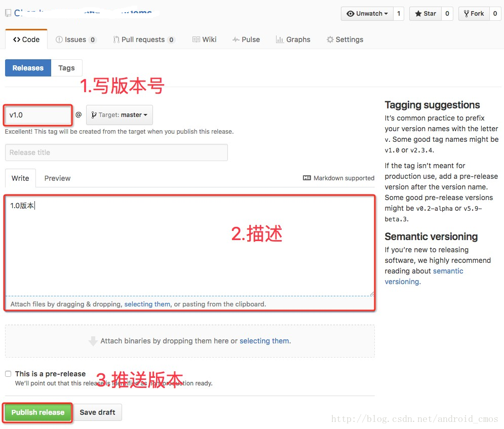Click the Semantic versioning heading
The width and height of the screenshot is (504, 429).
pos(431,237)
